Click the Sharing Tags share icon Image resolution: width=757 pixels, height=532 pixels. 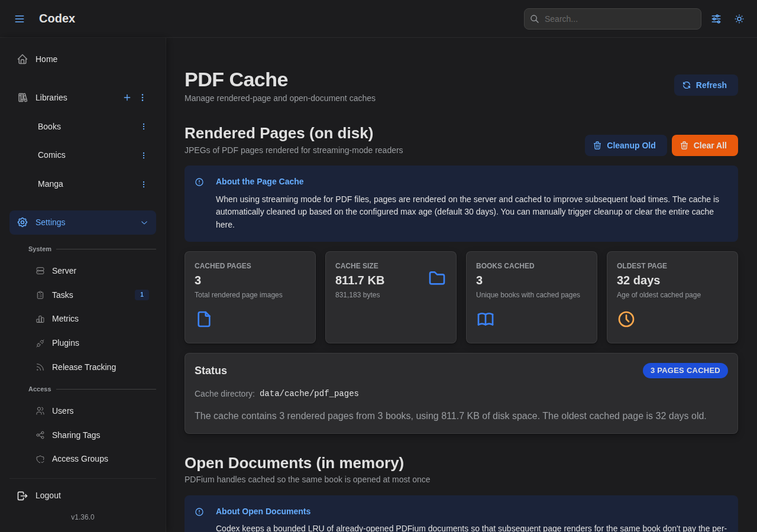pyautogui.click(x=40, y=435)
